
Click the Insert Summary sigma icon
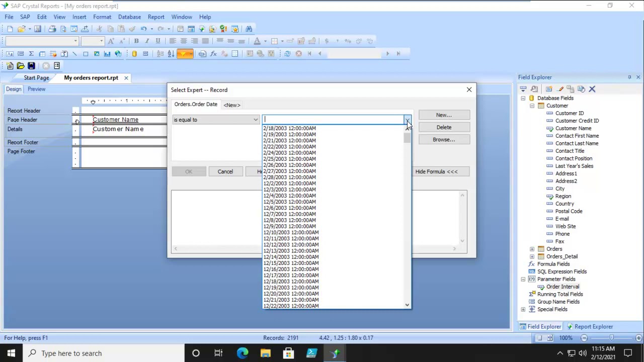[31, 54]
